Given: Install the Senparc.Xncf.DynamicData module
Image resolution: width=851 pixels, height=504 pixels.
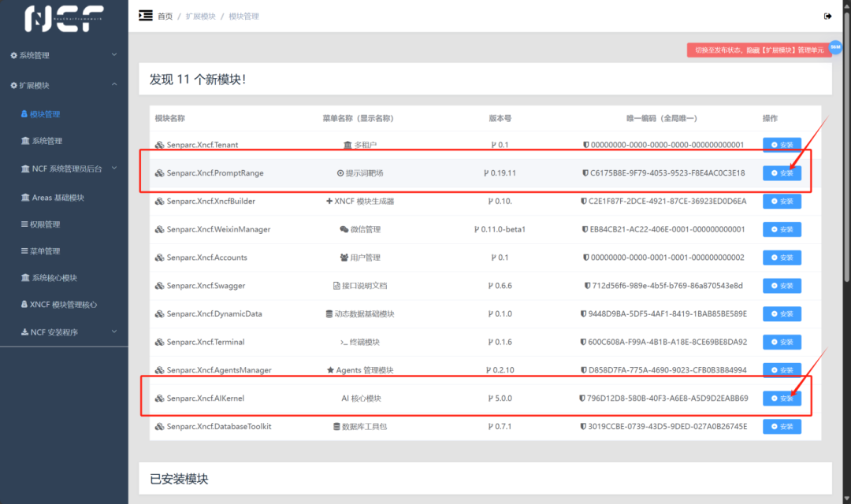Looking at the screenshot, I should coord(782,314).
